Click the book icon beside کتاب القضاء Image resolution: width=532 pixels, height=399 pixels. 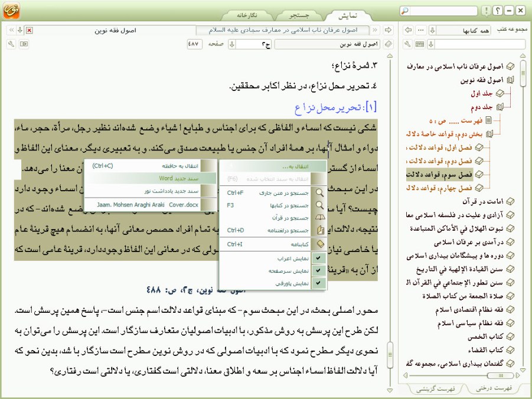[x=510, y=350]
